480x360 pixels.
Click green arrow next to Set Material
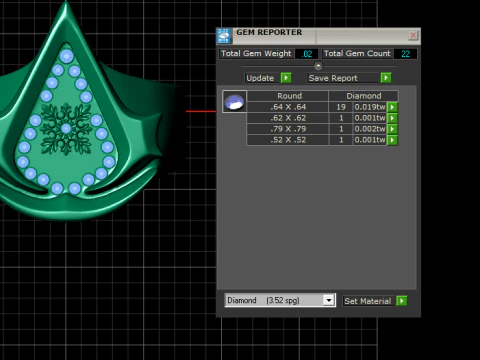click(x=402, y=301)
